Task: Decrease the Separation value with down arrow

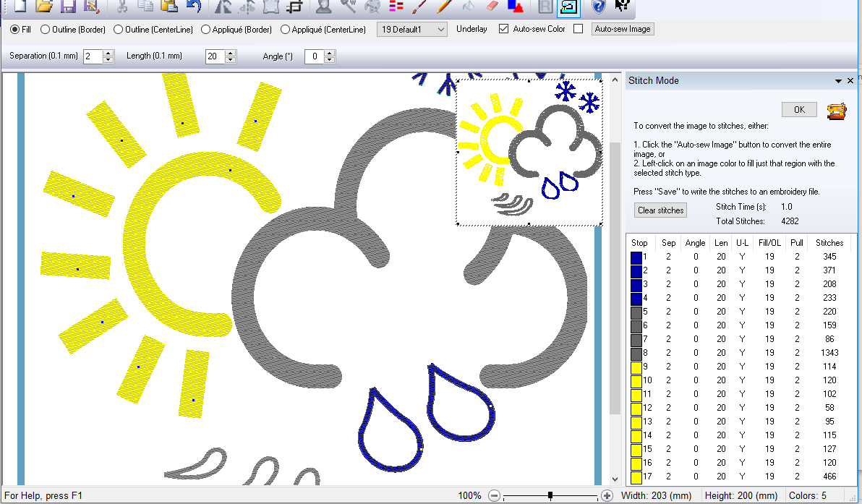Action: point(108,59)
